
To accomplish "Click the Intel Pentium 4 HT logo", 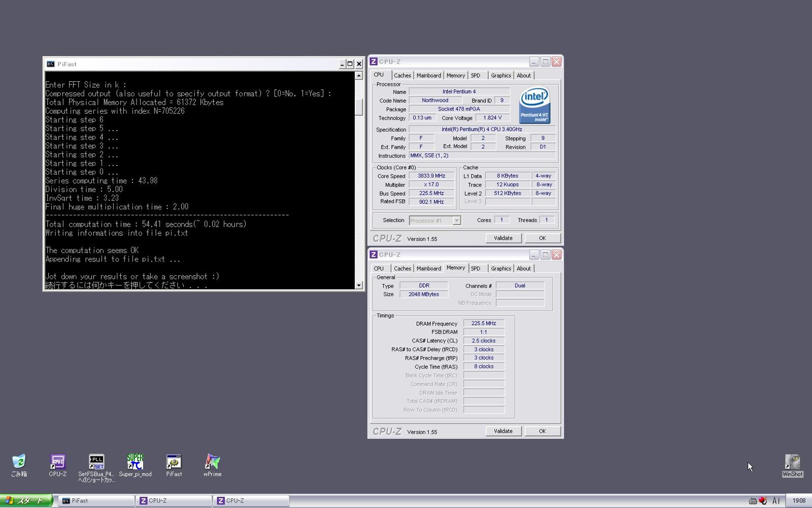I will tap(534, 106).
